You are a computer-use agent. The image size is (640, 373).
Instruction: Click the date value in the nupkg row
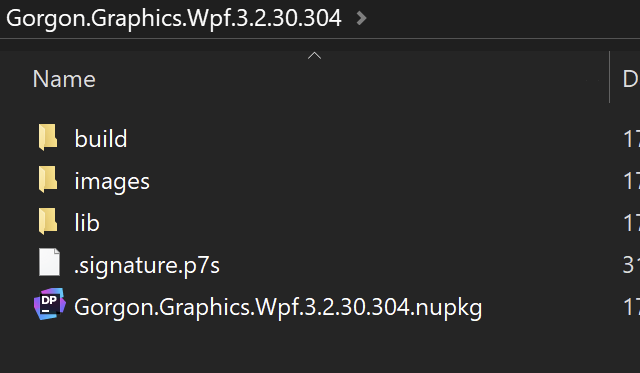point(631,307)
